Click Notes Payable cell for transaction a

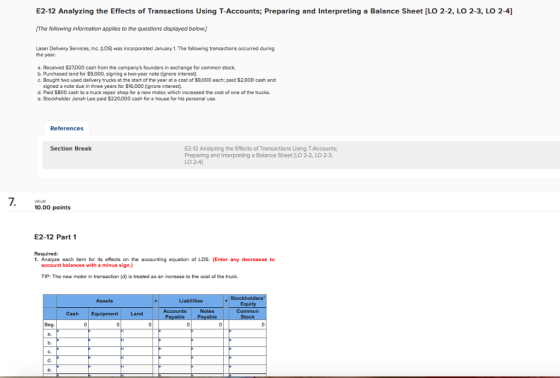(207, 334)
